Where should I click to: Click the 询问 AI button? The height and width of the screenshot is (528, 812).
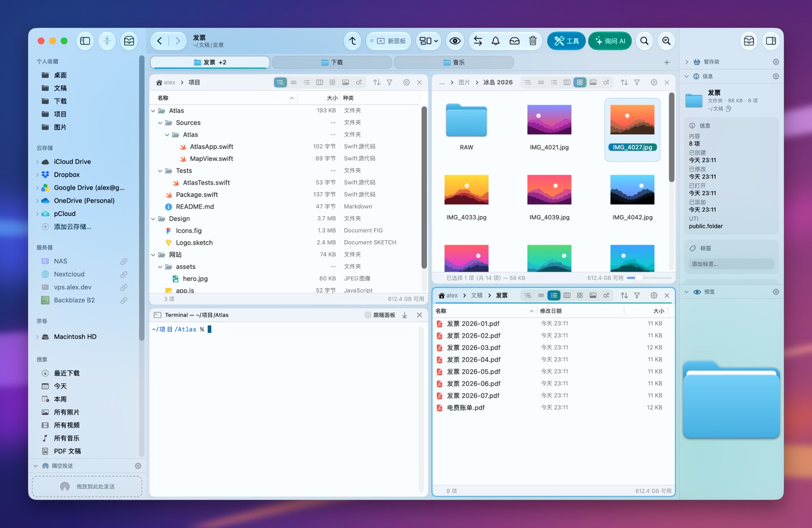pyautogui.click(x=610, y=41)
